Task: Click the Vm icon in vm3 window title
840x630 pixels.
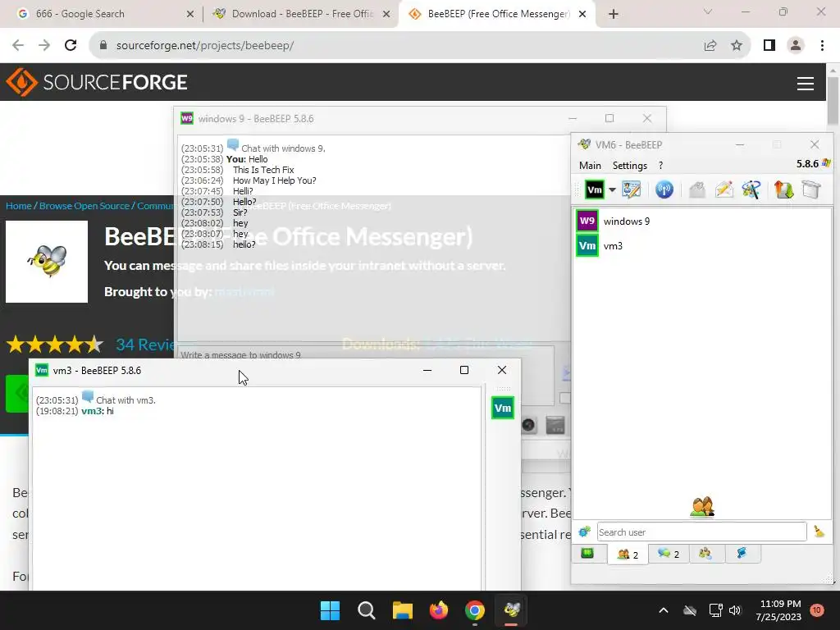Action: (x=42, y=370)
